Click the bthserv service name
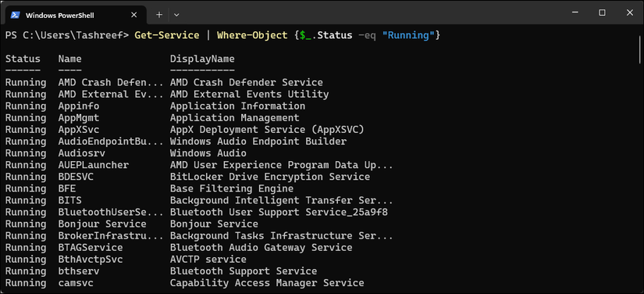 click(x=79, y=271)
